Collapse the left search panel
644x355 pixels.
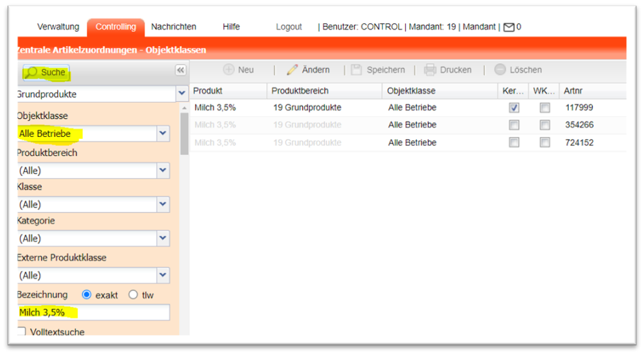[x=180, y=70]
